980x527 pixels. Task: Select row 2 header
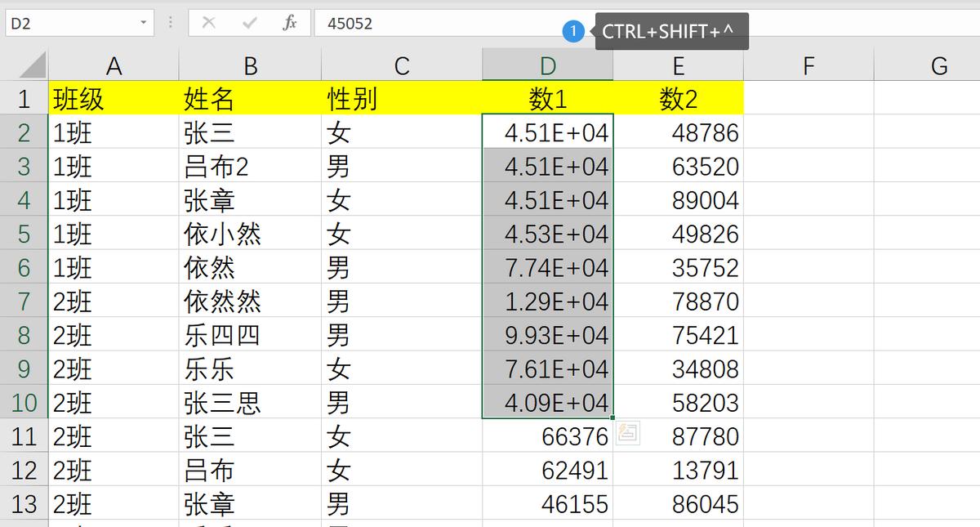pos(24,132)
